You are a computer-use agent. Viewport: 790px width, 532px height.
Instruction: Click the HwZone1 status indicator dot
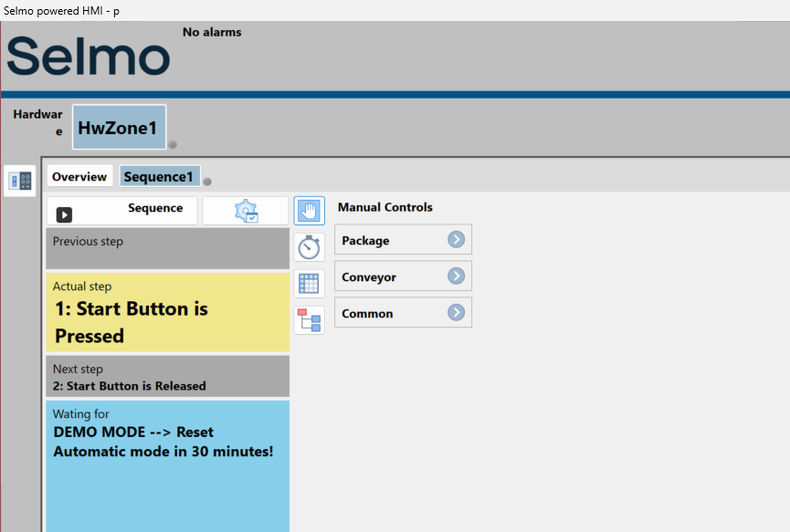pos(173,145)
